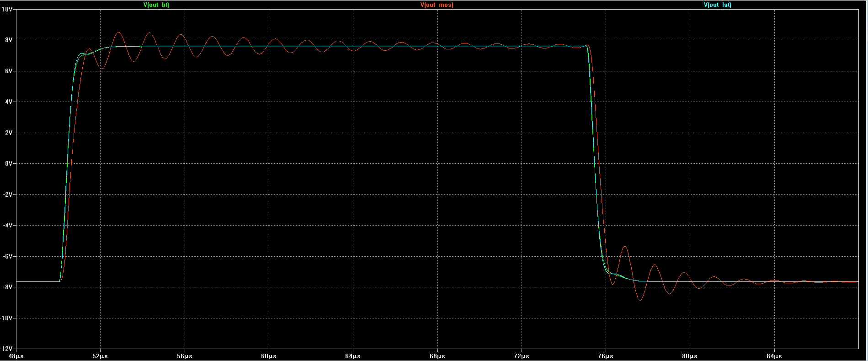Click the -12V vertical axis label
The image size is (868, 361).
7,349
